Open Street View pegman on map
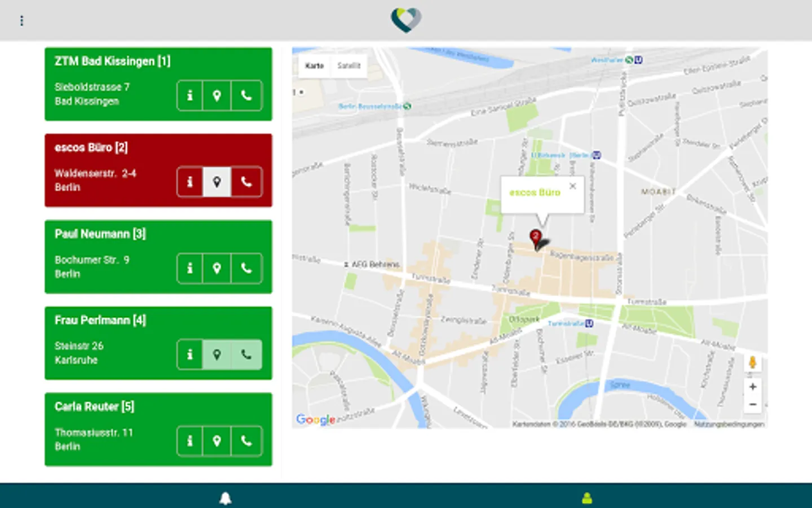Image resolution: width=812 pixels, height=508 pixels. (752, 362)
